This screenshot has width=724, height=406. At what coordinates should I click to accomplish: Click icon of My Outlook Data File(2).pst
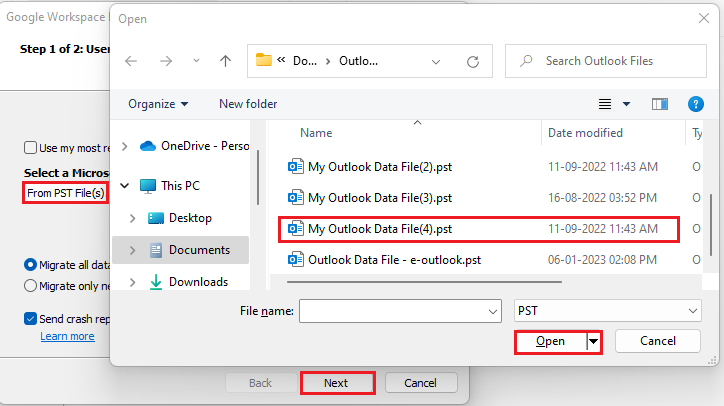[296, 166]
